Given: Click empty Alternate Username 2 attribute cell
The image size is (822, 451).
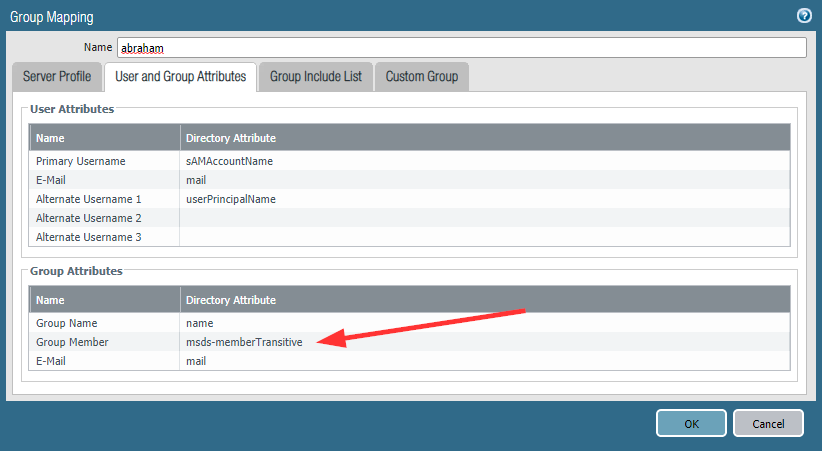Looking at the screenshot, I should point(484,218).
